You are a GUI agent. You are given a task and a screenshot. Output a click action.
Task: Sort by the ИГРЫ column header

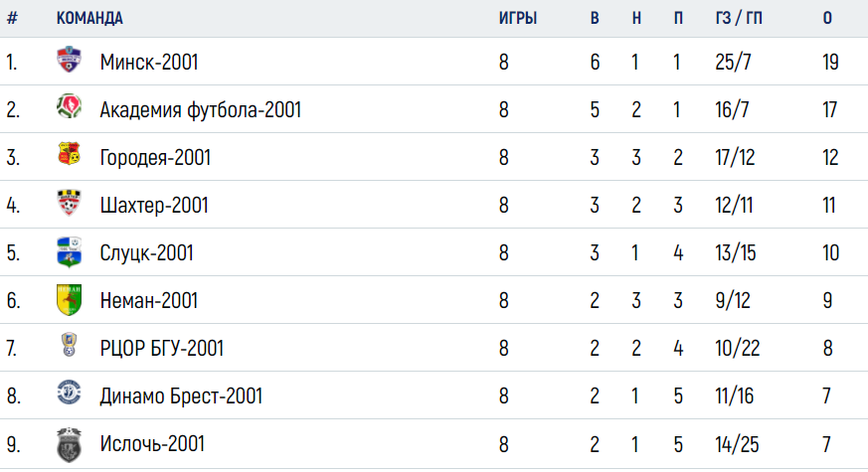pos(518,18)
